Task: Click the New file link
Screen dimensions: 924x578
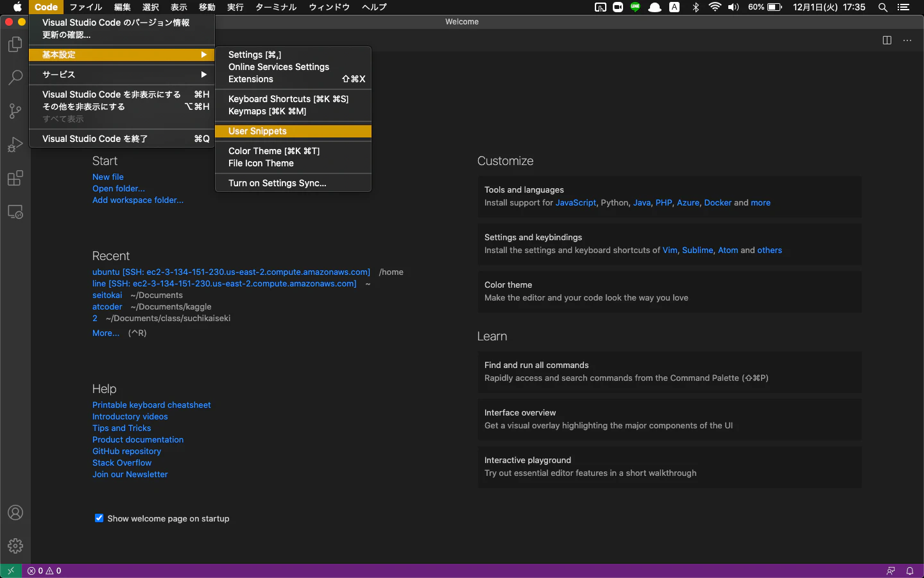Action: [x=108, y=177]
